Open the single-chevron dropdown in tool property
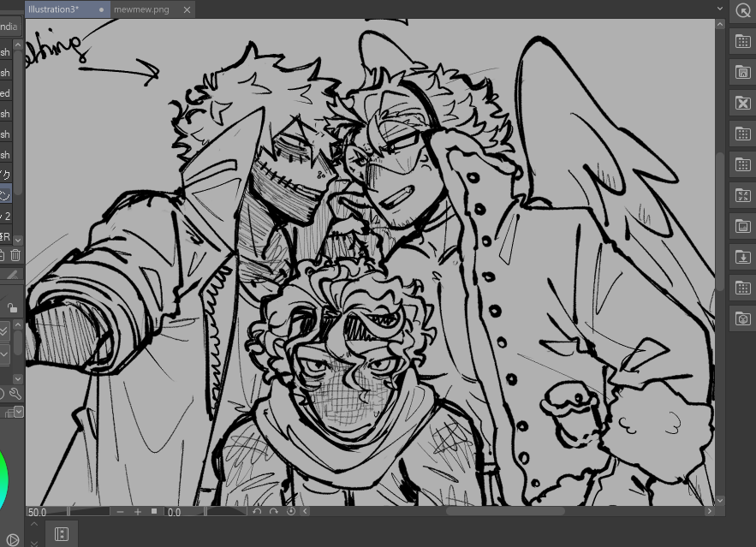This screenshot has height=547, width=756. coord(4,355)
